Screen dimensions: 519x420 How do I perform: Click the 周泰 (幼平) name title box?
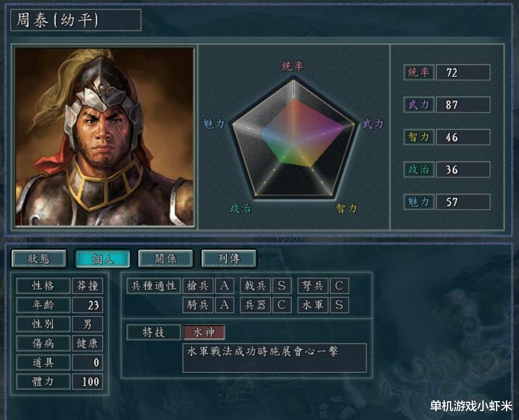[x=76, y=20]
